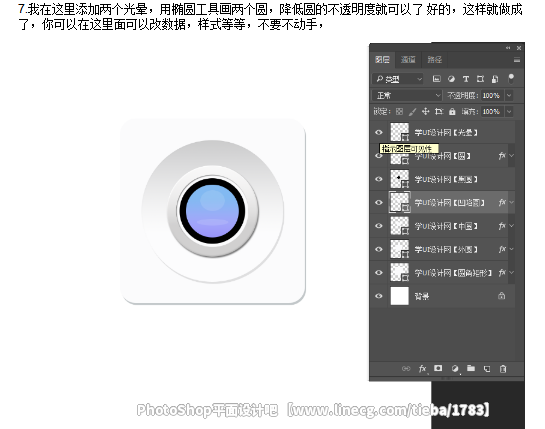Image resolution: width=545 pixels, height=429 pixels.
Task: Click the link layers icon at panel bottom
Action: 406,369
